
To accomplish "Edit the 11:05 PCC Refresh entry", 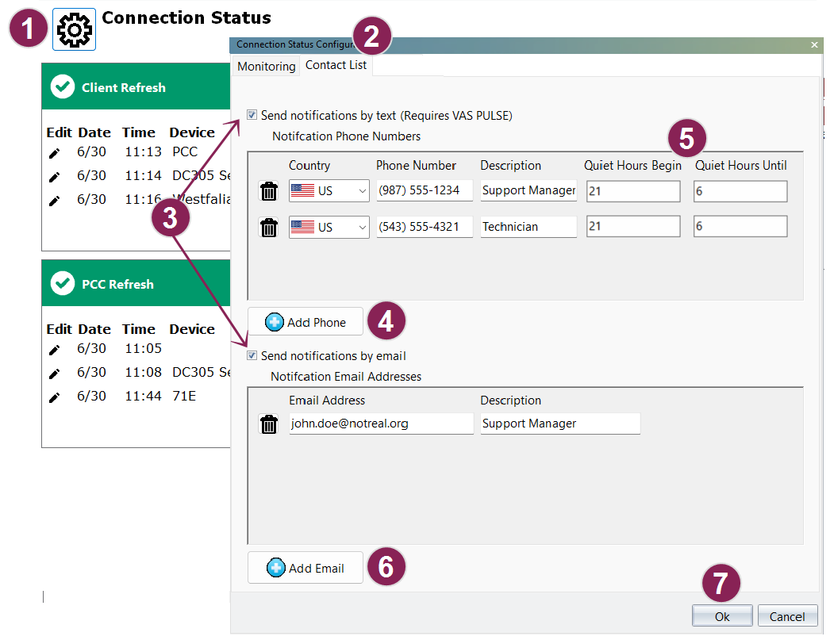I will pos(54,349).
